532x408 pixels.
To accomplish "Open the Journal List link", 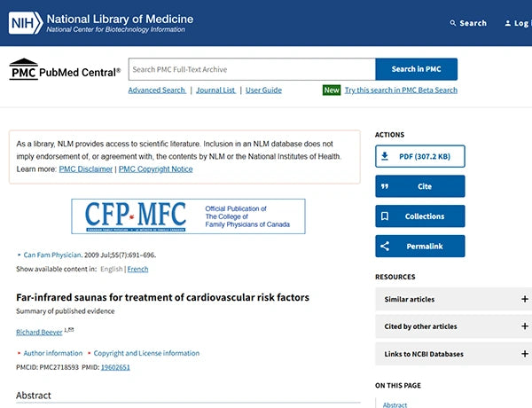I will tap(215, 90).
